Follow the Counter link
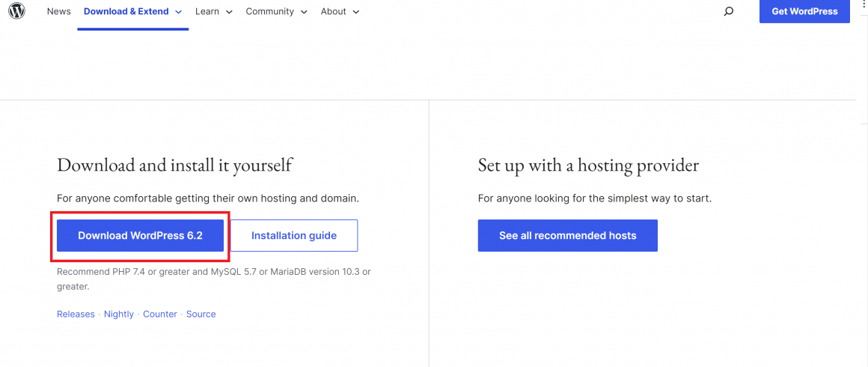Viewport: 868px width, 367px height. click(160, 314)
